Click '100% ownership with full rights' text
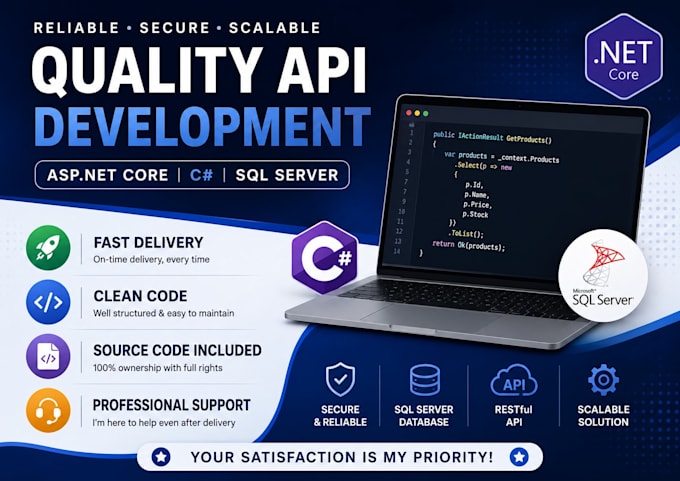680x481 pixels. point(158,368)
